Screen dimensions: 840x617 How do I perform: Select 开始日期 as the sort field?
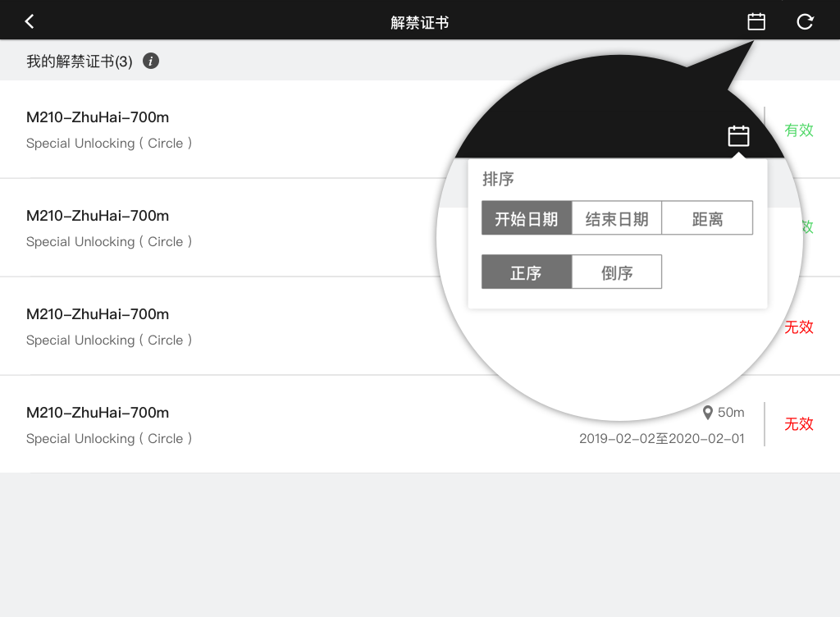527,219
